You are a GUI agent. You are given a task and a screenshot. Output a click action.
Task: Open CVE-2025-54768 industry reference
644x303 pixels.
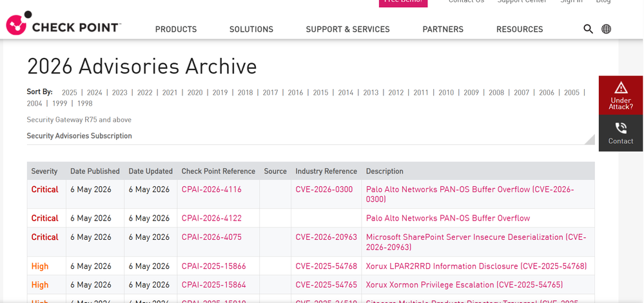point(326,266)
